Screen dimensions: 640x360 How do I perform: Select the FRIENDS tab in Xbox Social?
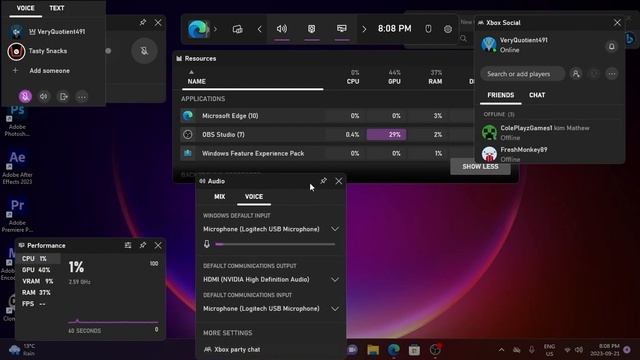pyautogui.click(x=501, y=95)
